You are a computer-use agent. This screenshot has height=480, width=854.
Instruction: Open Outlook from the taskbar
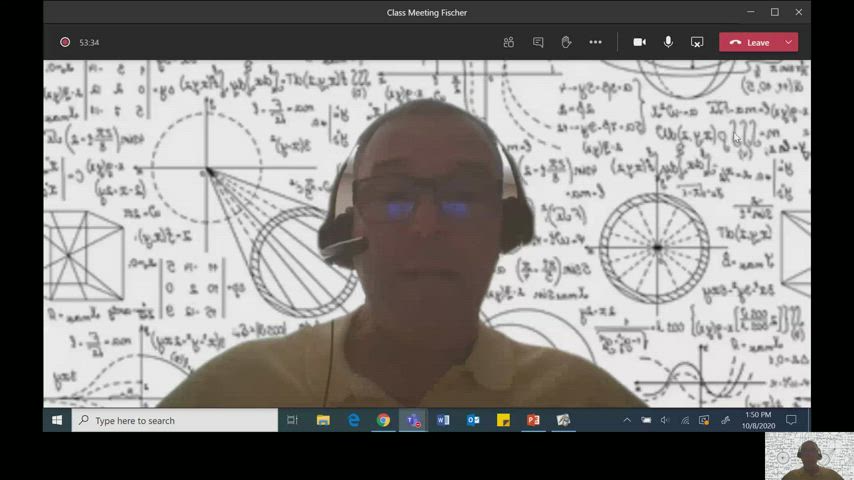(473, 421)
